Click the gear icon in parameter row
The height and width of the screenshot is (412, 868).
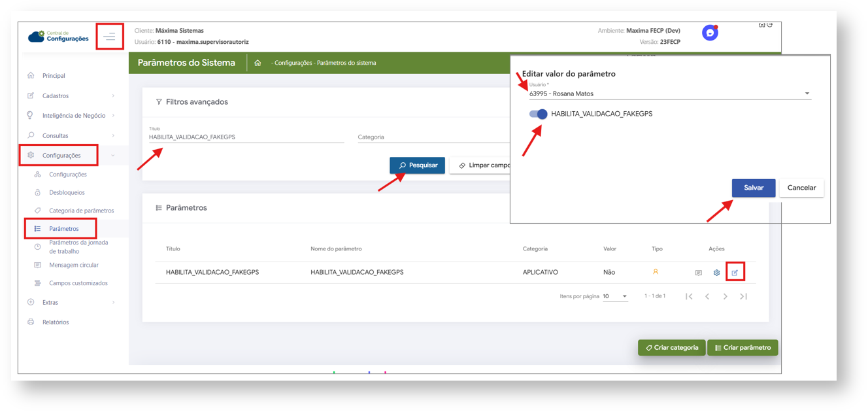[x=716, y=273]
